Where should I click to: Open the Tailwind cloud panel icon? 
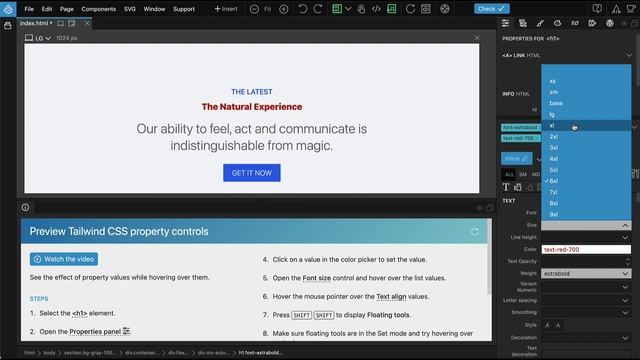(558, 23)
